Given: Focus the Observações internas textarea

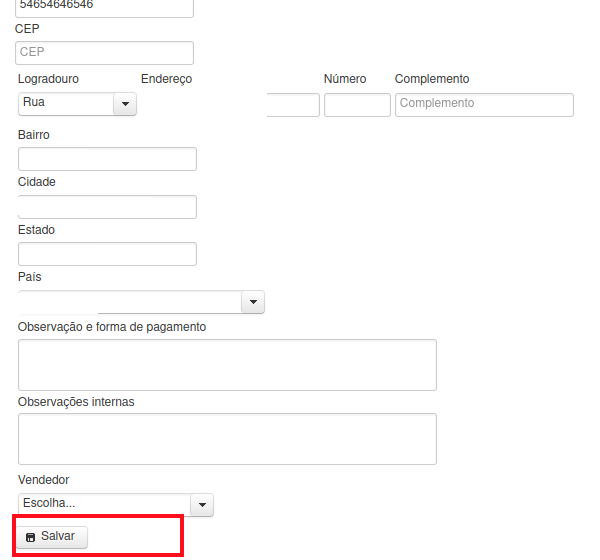Looking at the screenshot, I should click(x=227, y=439).
